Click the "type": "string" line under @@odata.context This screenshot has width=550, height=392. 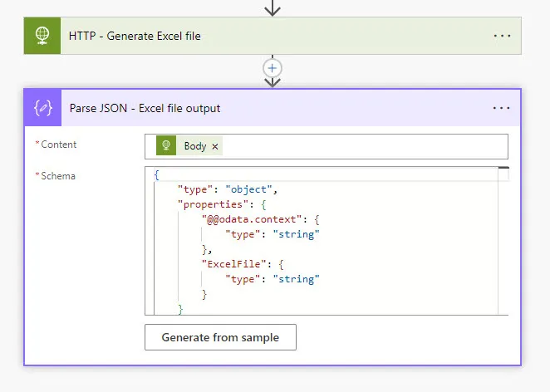(273, 234)
